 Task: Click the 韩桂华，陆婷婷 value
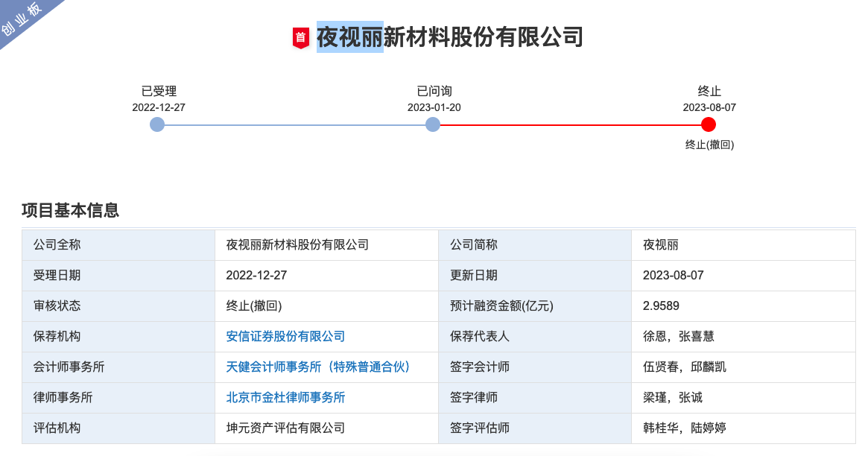click(x=684, y=428)
